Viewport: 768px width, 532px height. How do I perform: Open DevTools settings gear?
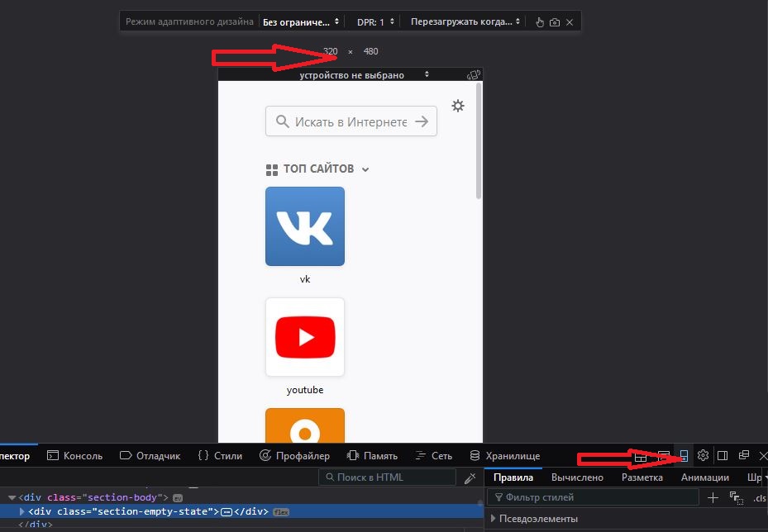(x=703, y=456)
